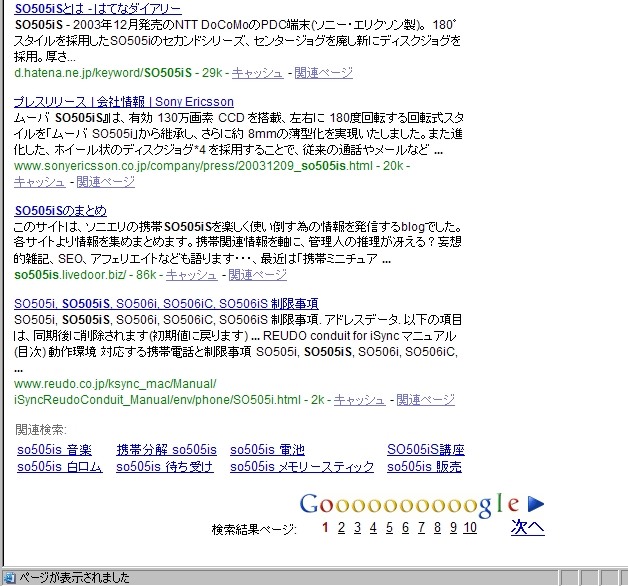Click the current page number 1

(x=325, y=528)
